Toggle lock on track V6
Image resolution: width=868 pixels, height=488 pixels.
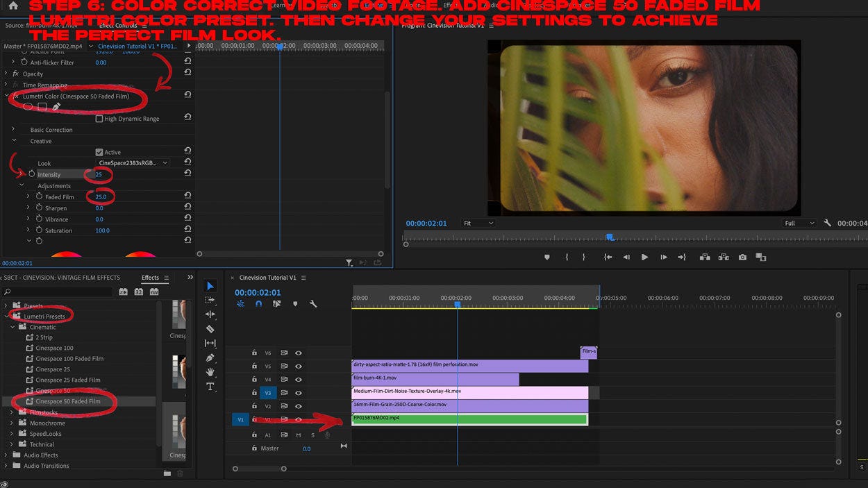254,353
